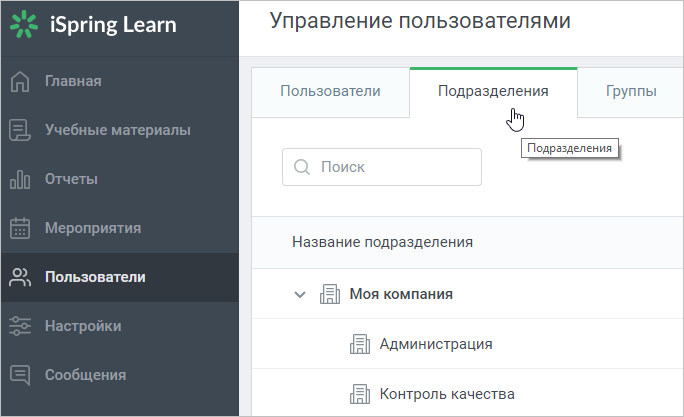Image resolution: width=684 pixels, height=417 pixels.
Task: Click the Название подразделения column header
Action: pyautogui.click(x=383, y=242)
